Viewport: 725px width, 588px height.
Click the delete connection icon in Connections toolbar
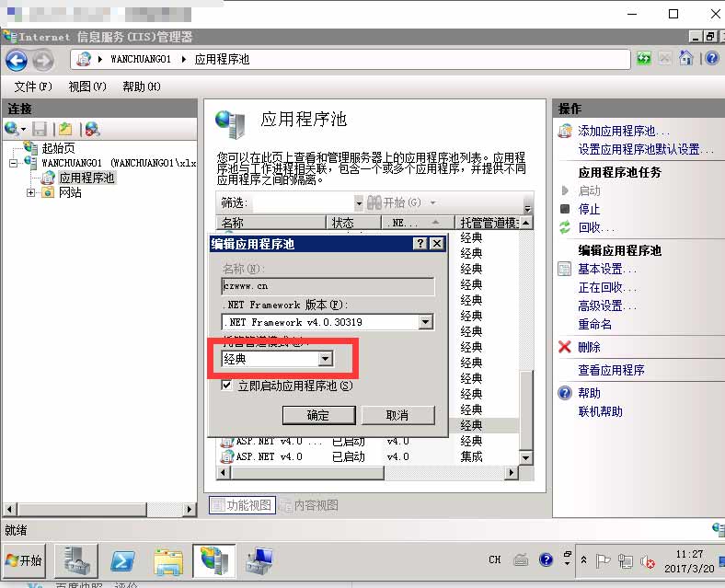(92, 129)
